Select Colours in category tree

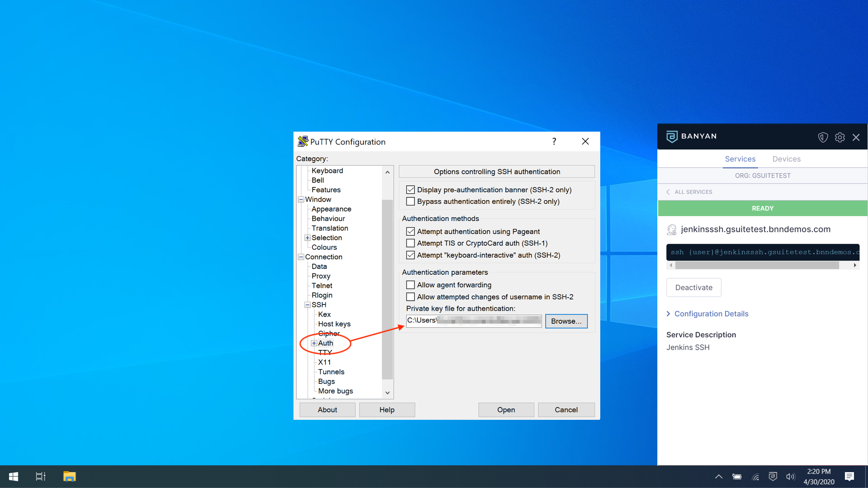[324, 247]
